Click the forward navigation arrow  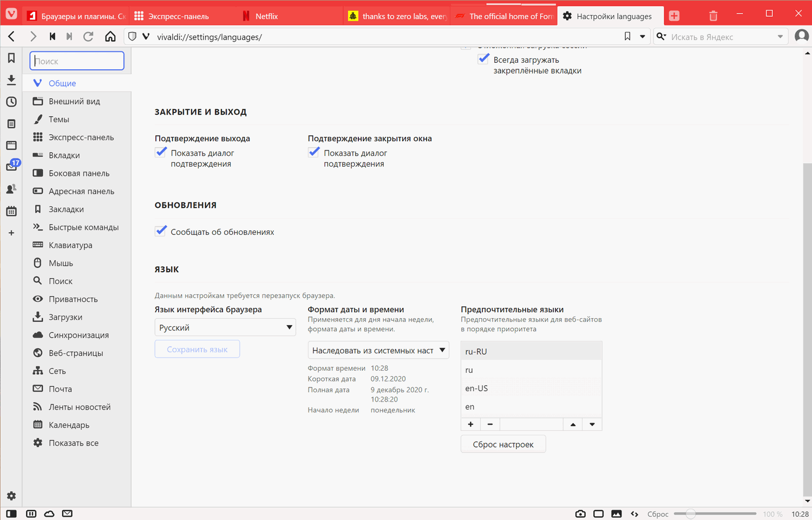33,37
